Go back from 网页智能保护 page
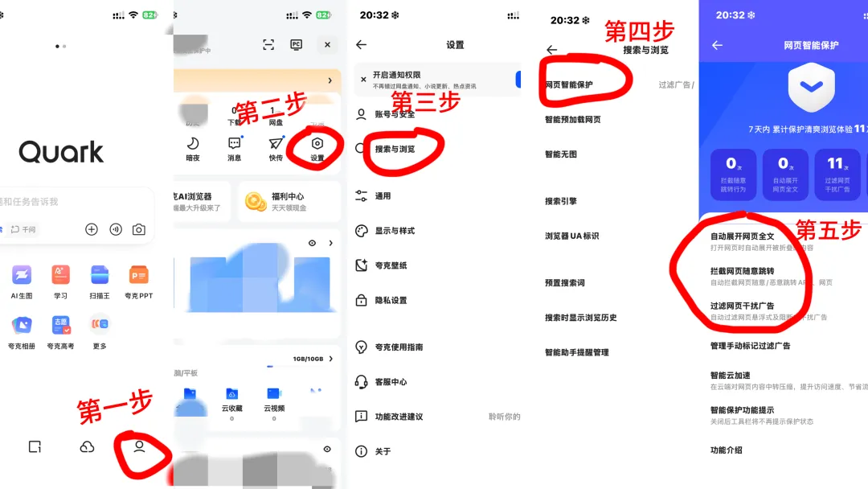Viewport: 868px width, 489px height. click(718, 45)
